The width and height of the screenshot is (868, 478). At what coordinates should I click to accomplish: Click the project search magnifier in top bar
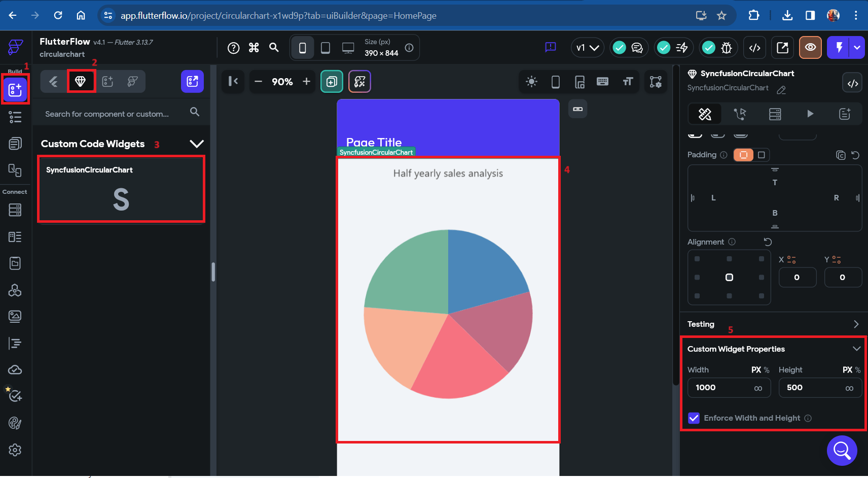274,48
